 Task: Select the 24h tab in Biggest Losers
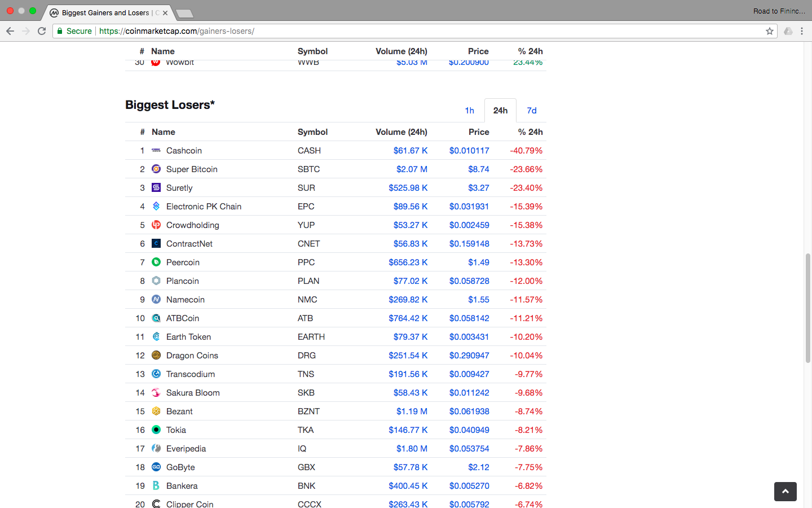(501, 111)
